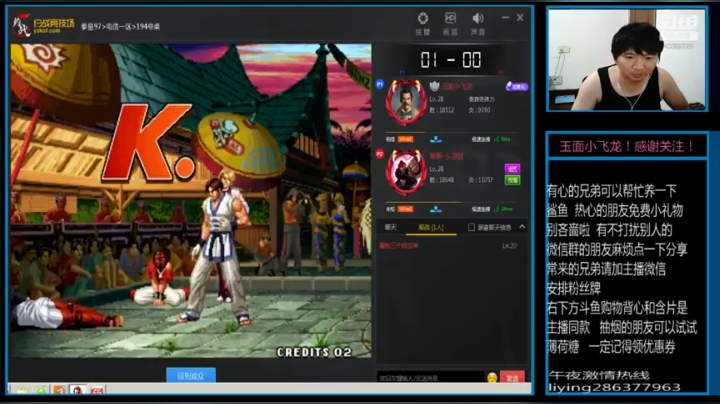The image size is (720, 404).
Task: Click the purple button next to player 2
Action: 512,168
